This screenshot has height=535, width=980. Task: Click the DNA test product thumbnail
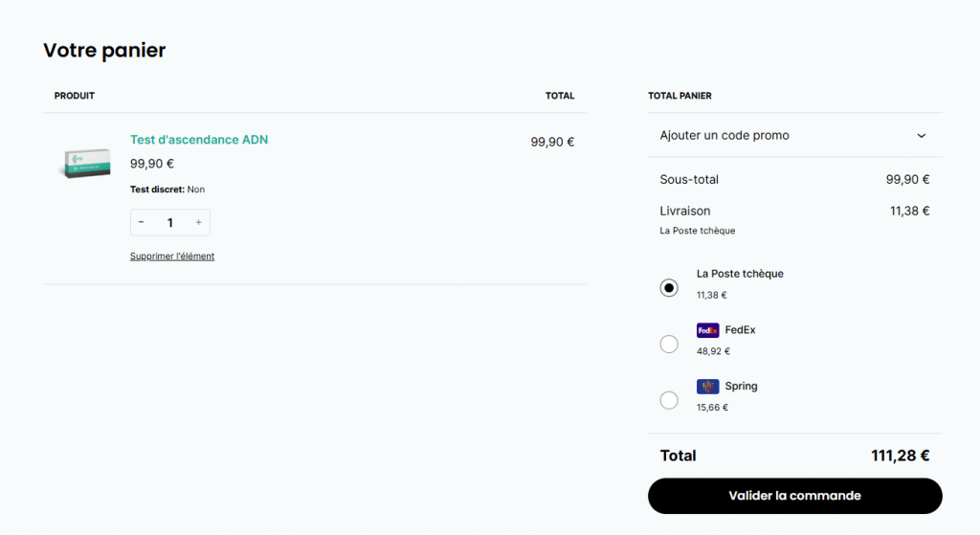click(x=84, y=163)
